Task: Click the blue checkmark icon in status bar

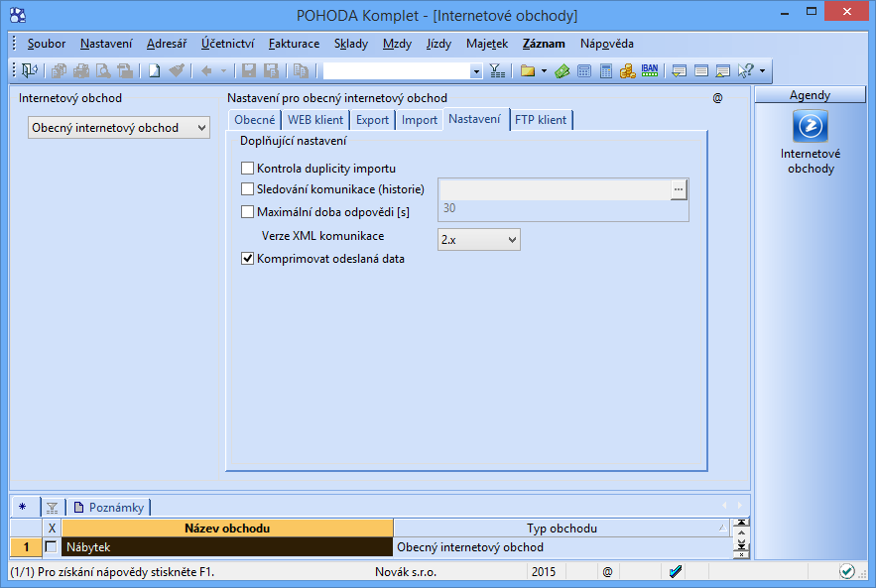Action: 675,571
